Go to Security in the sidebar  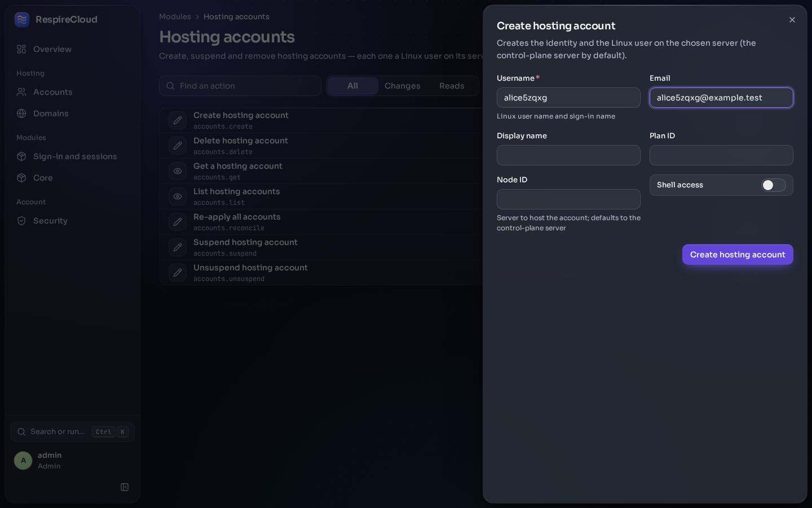pyautogui.click(x=73, y=221)
